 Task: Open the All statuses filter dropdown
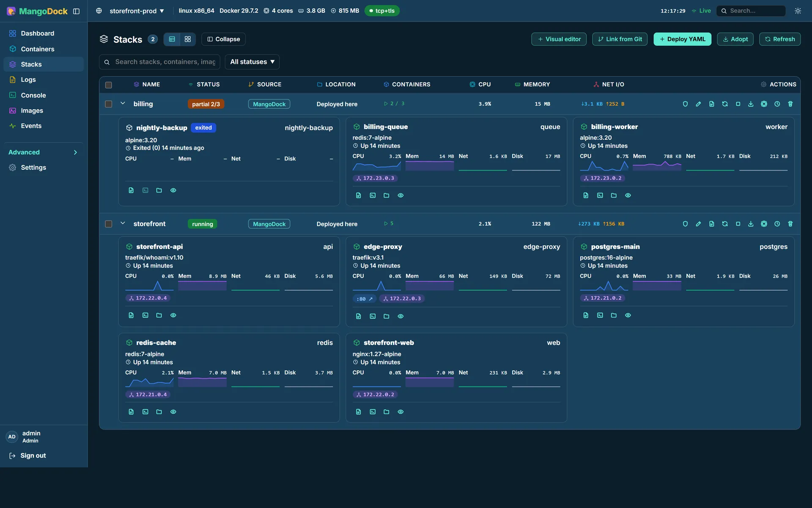252,62
